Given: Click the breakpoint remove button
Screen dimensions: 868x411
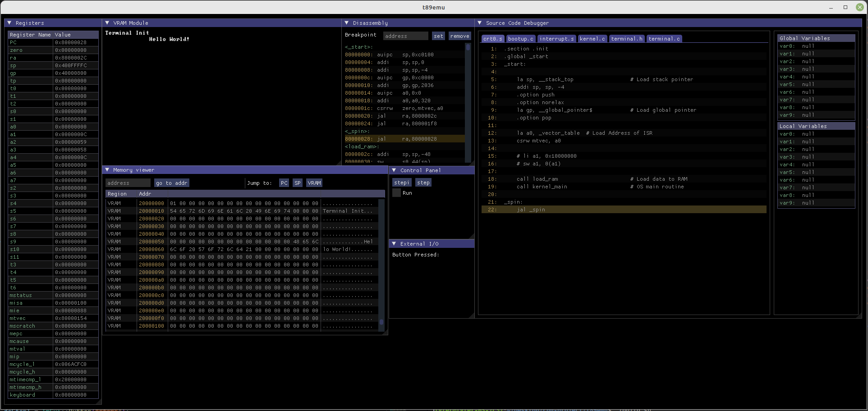Looking at the screenshot, I should (459, 36).
